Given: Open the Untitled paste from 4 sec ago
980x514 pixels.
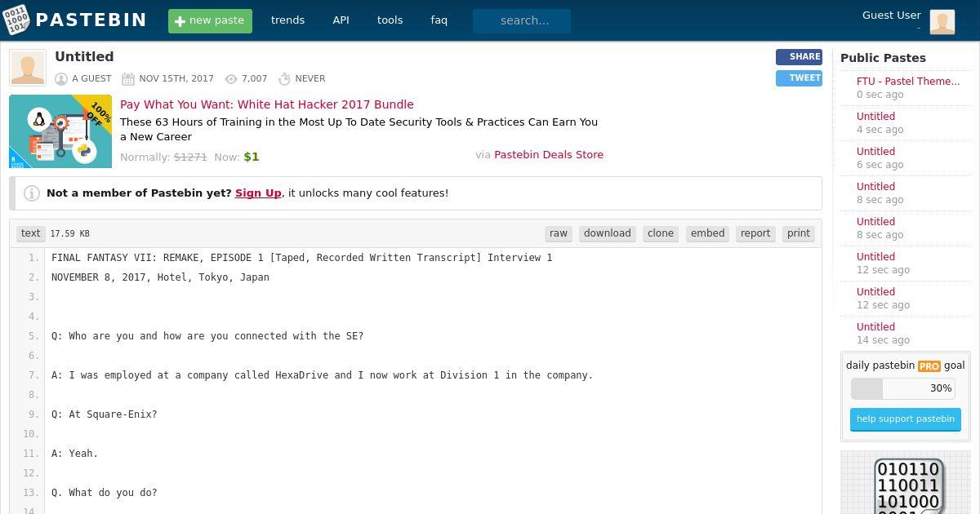Looking at the screenshot, I should coord(875,117).
